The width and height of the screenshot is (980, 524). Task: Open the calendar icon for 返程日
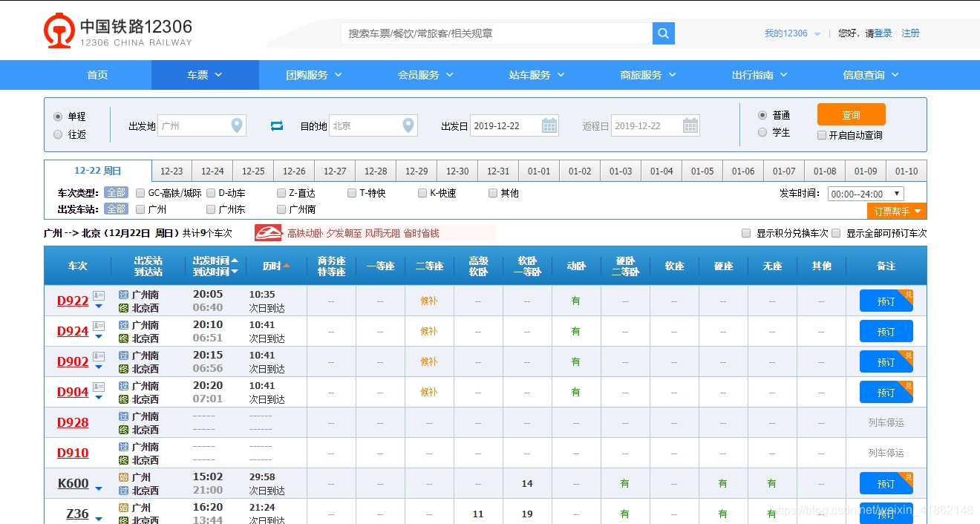click(x=690, y=125)
